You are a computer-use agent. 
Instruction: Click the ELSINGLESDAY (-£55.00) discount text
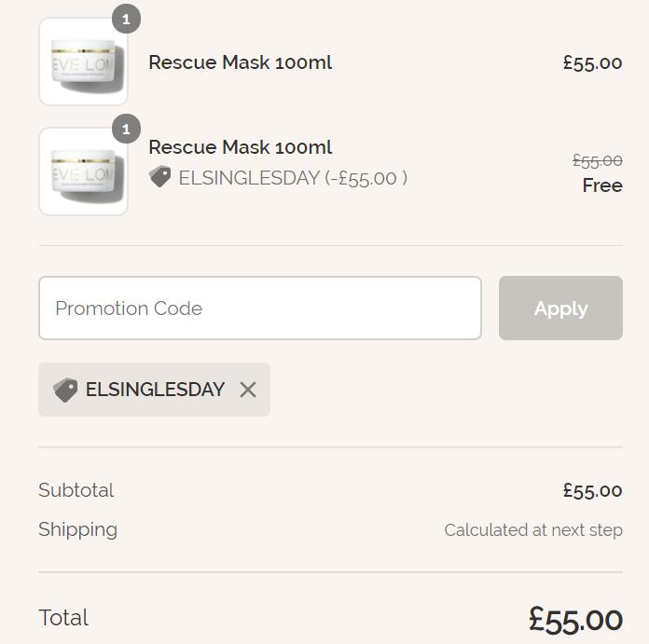click(x=293, y=178)
